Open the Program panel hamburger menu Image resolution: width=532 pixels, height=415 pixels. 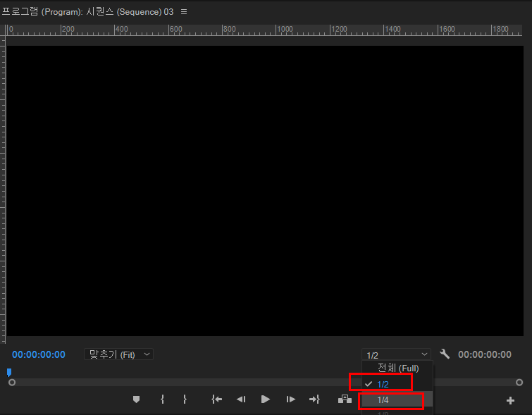point(184,12)
